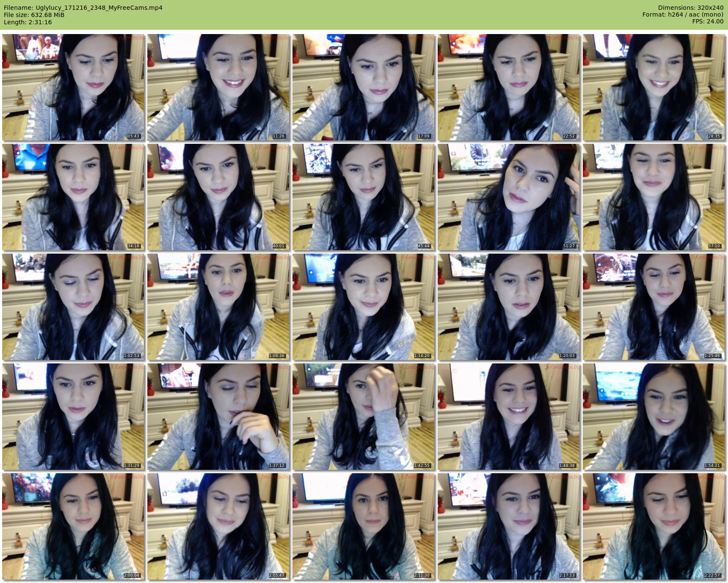
Task: Open the last thumbnail at 2:22:57
Action: coord(654,526)
